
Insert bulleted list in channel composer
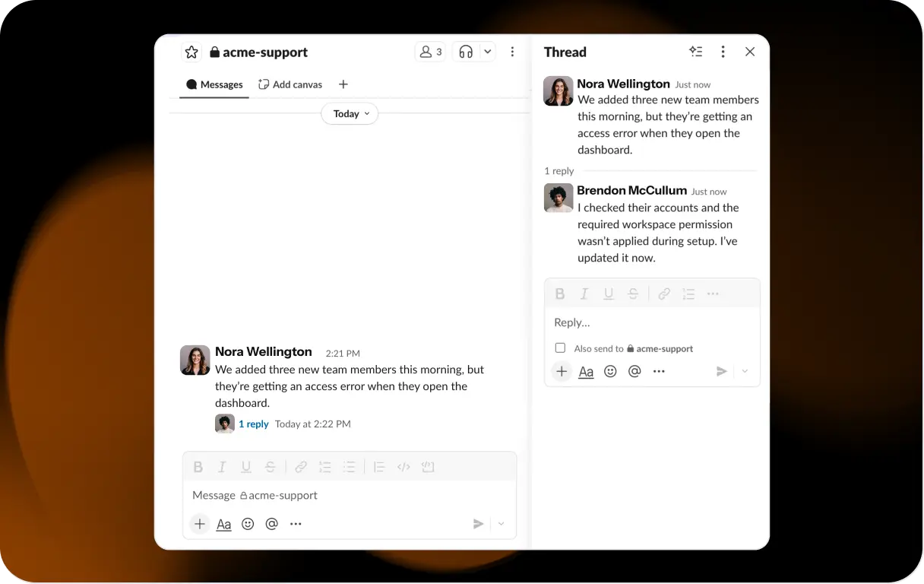point(349,467)
